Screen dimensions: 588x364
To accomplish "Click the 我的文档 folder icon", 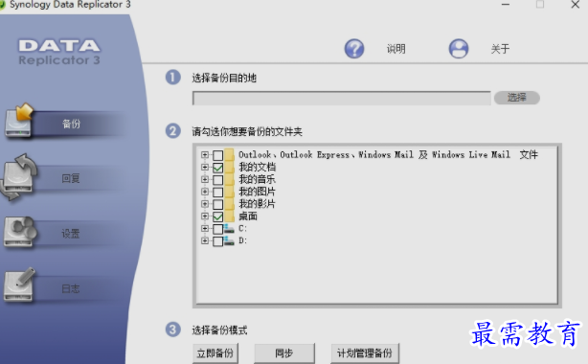I will [230, 167].
